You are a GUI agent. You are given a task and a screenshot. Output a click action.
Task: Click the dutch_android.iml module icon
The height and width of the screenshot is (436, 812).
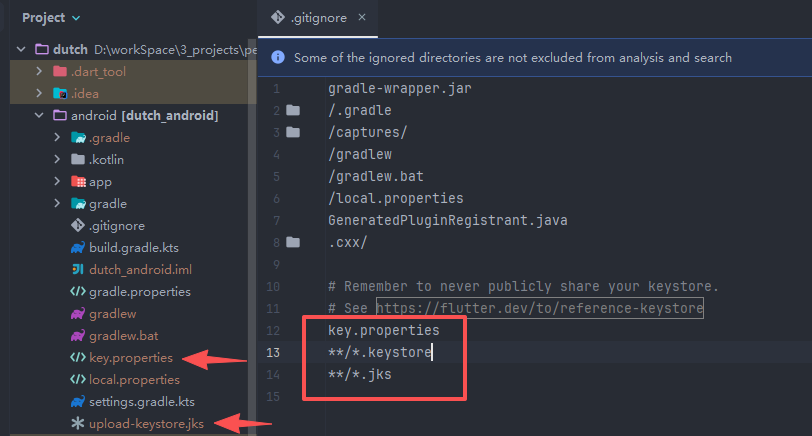pyautogui.click(x=77, y=269)
